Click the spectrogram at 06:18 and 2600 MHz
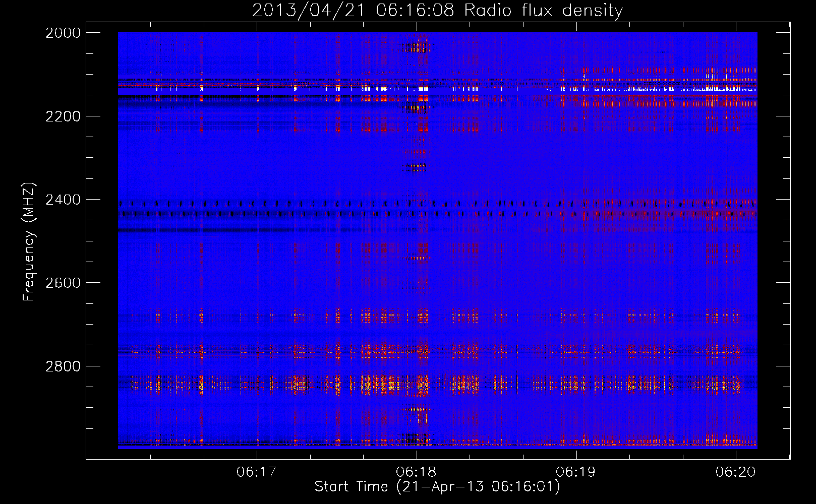This screenshot has height=504, width=816. click(x=417, y=283)
